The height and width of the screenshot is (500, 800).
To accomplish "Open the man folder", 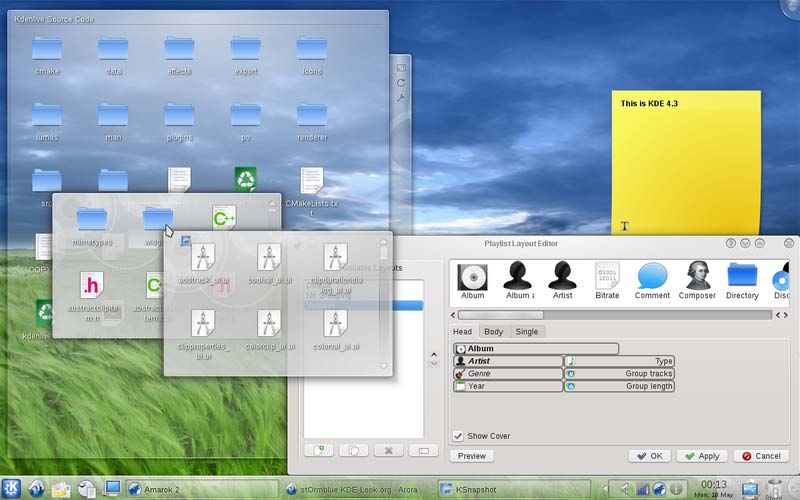I will (113, 115).
